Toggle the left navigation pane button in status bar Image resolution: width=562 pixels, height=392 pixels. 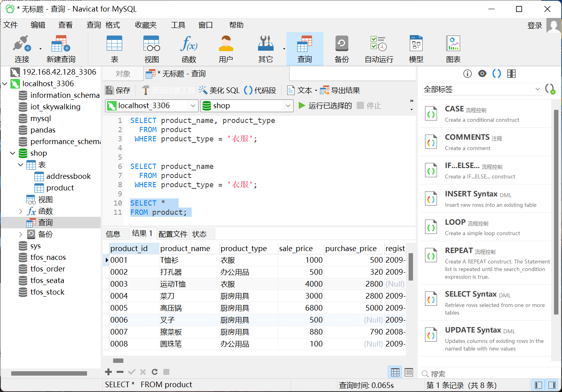pyautogui.click(x=538, y=385)
